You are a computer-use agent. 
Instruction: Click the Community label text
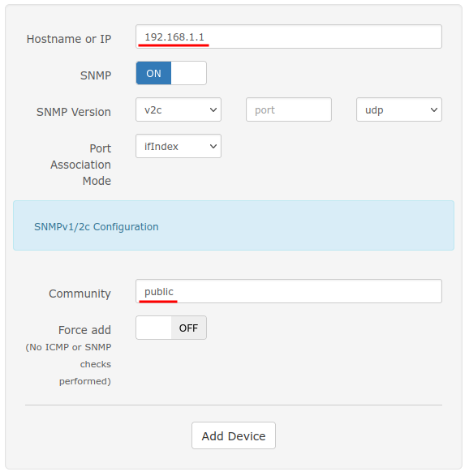click(x=80, y=294)
